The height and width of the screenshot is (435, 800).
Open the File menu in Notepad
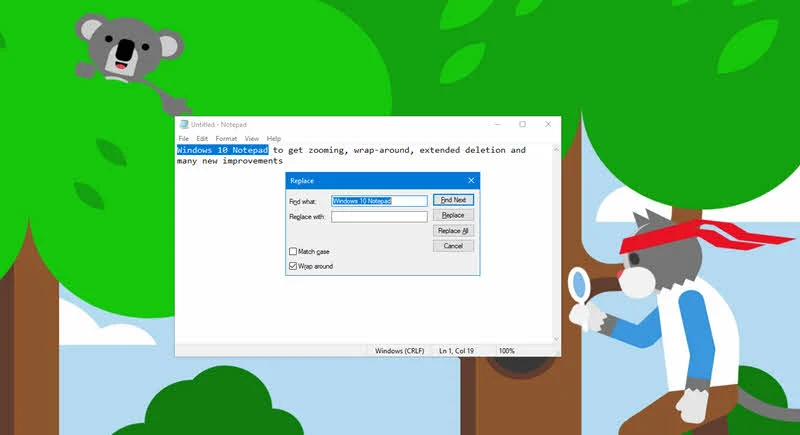pos(184,139)
